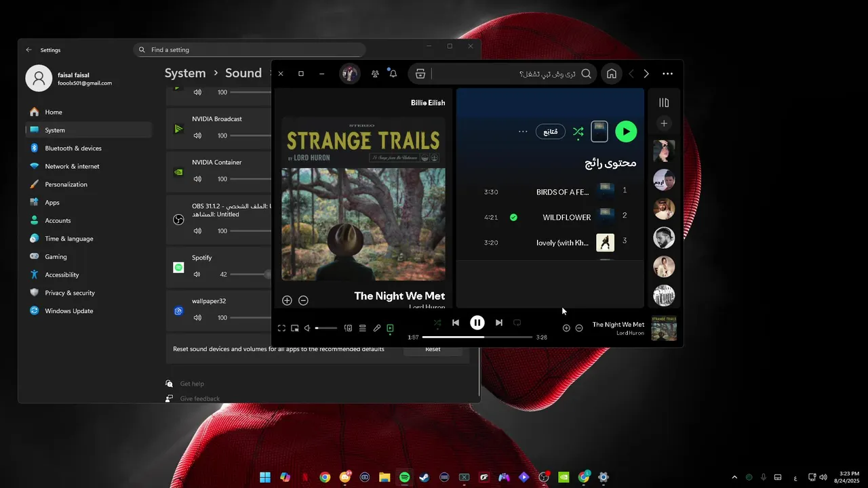Open Connect to a device icon
Screen dimensions: 868x488
tap(348, 328)
